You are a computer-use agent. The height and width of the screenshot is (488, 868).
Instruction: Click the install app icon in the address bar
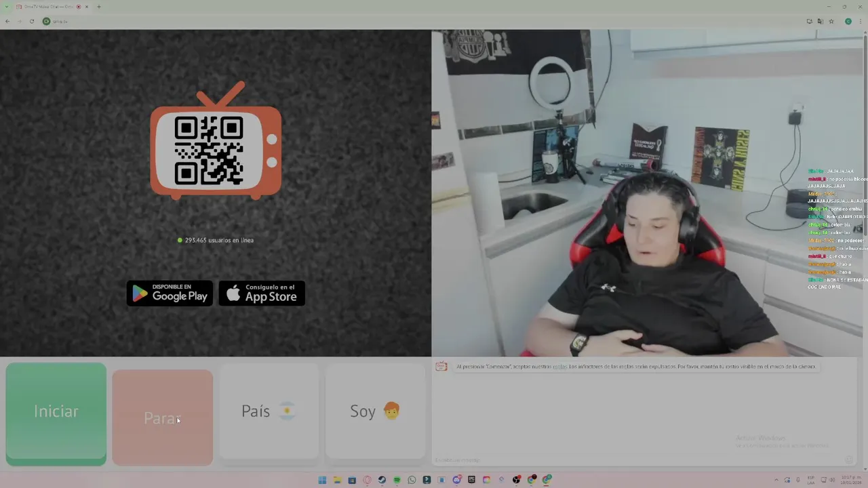[x=809, y=21]
